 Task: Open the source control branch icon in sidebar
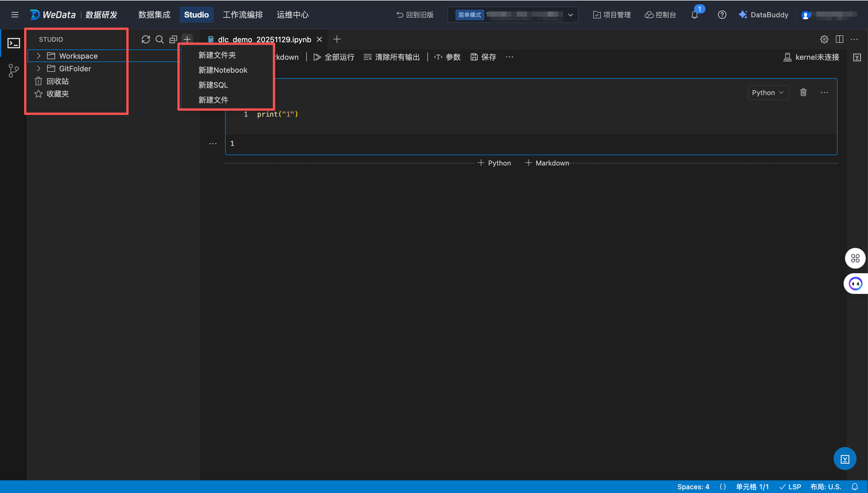click(x=13, y=71)
